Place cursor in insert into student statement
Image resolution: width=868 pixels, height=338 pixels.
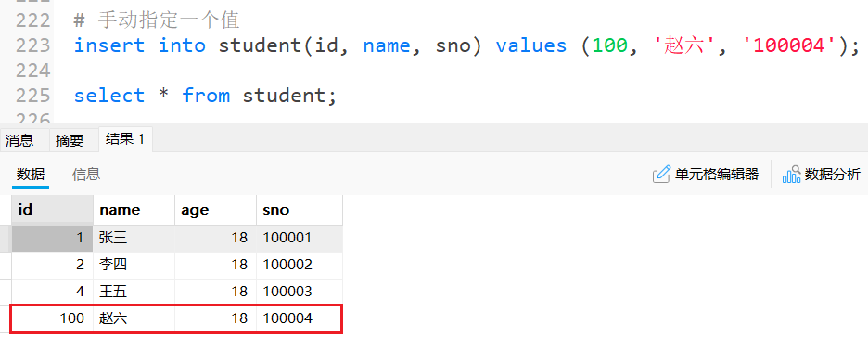(x=466, y=45)
